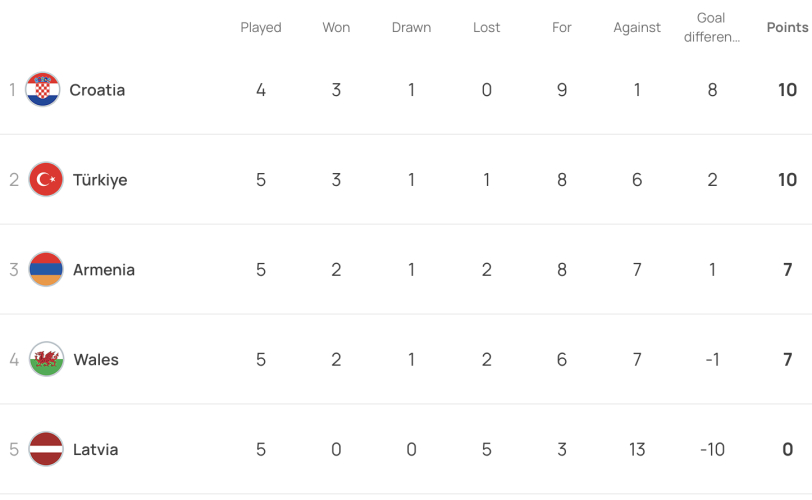Open the Croatia team link
Image resolution: width=812 pixels, height=500 pixels.
coord(97,90)
